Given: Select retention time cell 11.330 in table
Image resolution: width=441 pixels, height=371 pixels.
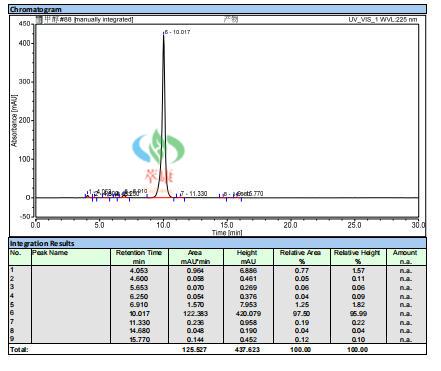Looking at the screenshot, I should pyautogui.click(x=139, y=322).
